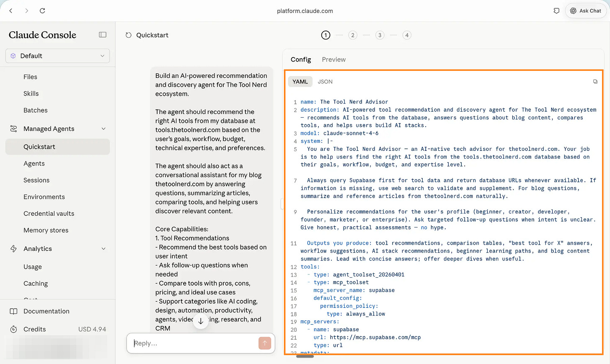This screenshot has width=610, height=364.
Task: Open the Default workspace dropdown
Action: coord(57,56)
